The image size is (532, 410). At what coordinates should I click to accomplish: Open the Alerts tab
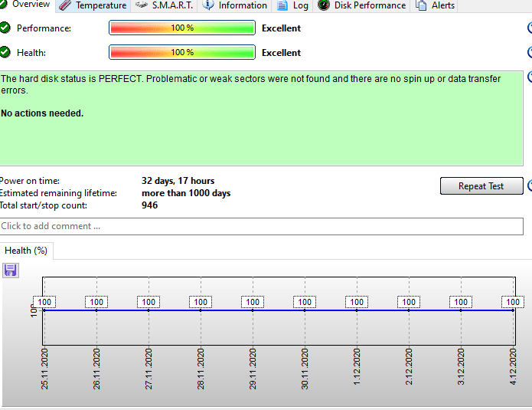[x=435, y=6]
